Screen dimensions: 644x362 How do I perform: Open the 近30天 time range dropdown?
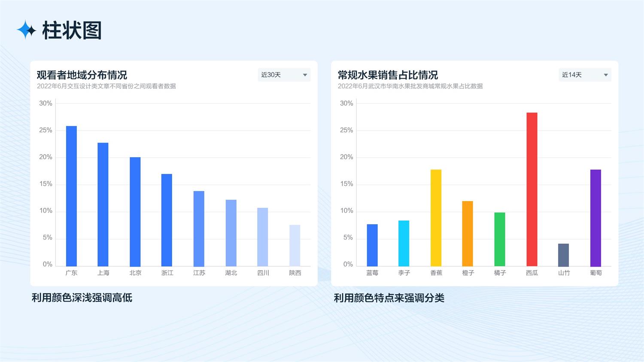(x=284, y=75)
